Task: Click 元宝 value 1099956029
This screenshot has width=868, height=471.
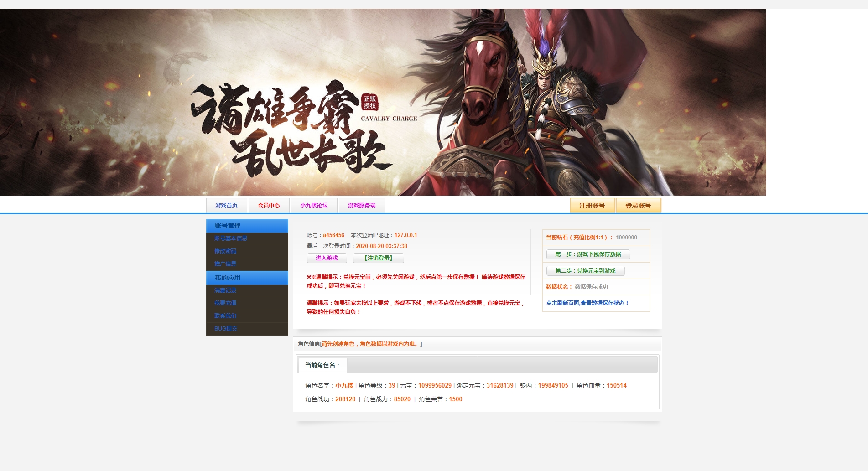Action: coord(435,386)
